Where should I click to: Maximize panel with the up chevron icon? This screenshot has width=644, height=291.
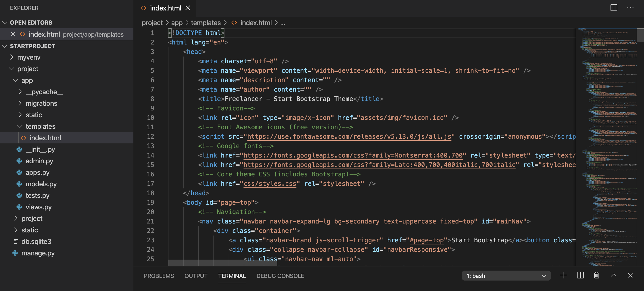(614, 275)
